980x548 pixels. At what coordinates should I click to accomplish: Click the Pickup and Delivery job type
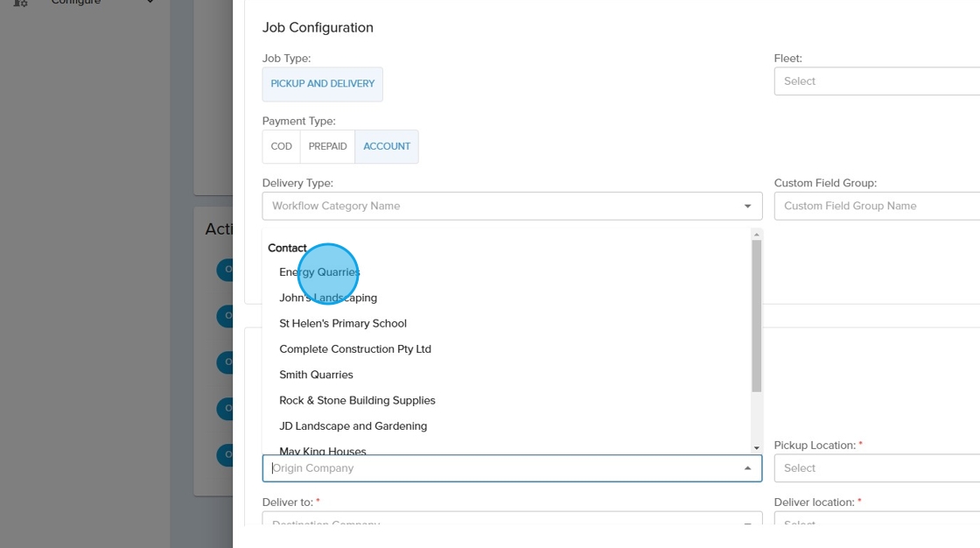(x=322, y=84)
